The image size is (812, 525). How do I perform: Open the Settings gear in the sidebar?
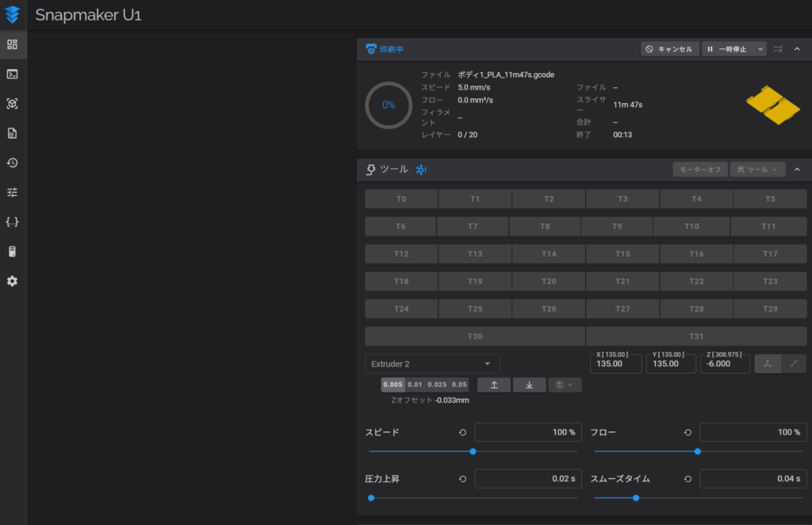click(13, 282)
